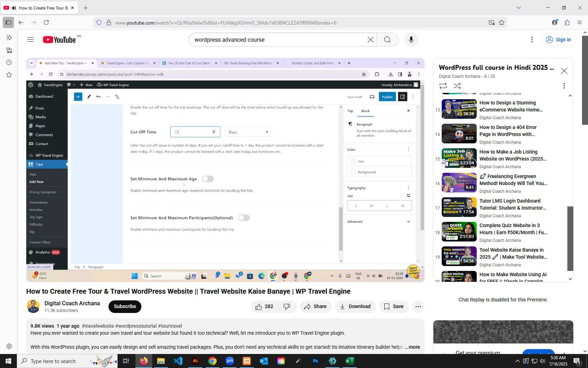
Task: Click the playlist panel scrollbar thumb
Action: pos(570,238)
